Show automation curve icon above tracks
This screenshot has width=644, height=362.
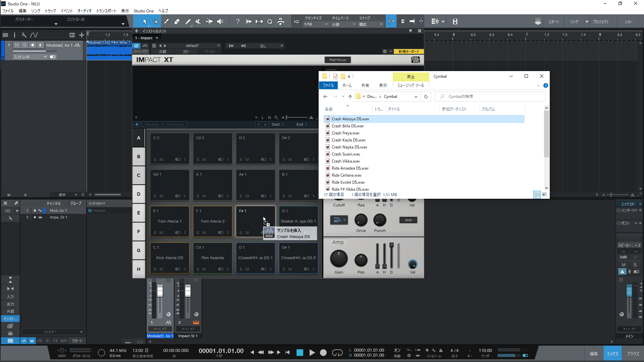coord(34,35)
